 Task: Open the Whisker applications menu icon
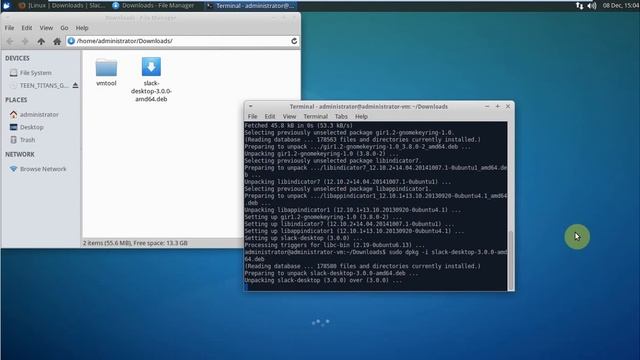6,5
